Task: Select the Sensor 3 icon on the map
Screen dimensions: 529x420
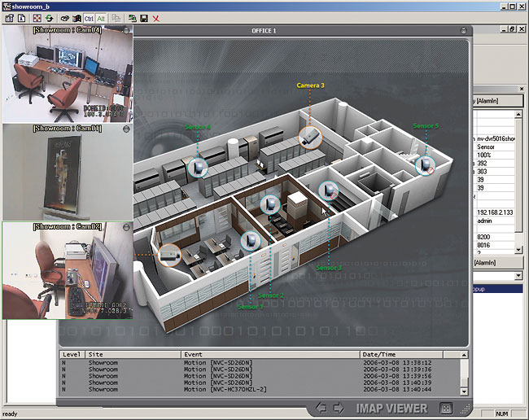Action: [329, 191]
